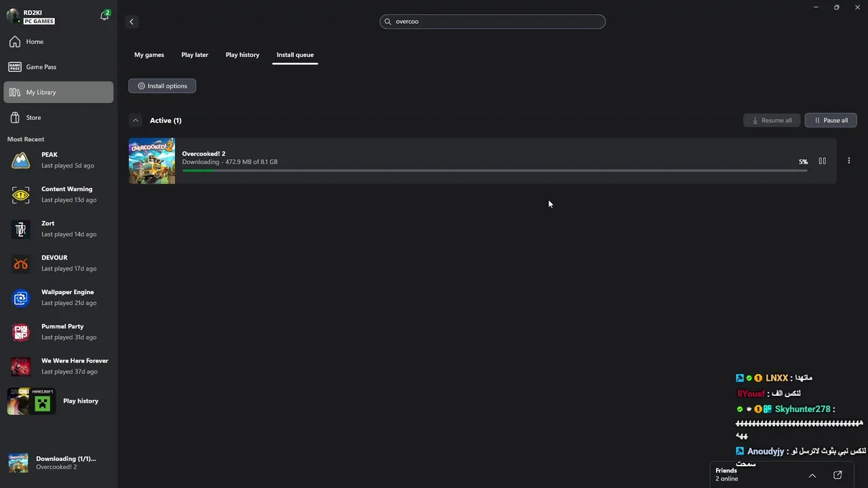Image resolution: width=868 pixels, height=488 pixels.
Task: Click the Home icon in sidebar
Action: pos(15,42)
